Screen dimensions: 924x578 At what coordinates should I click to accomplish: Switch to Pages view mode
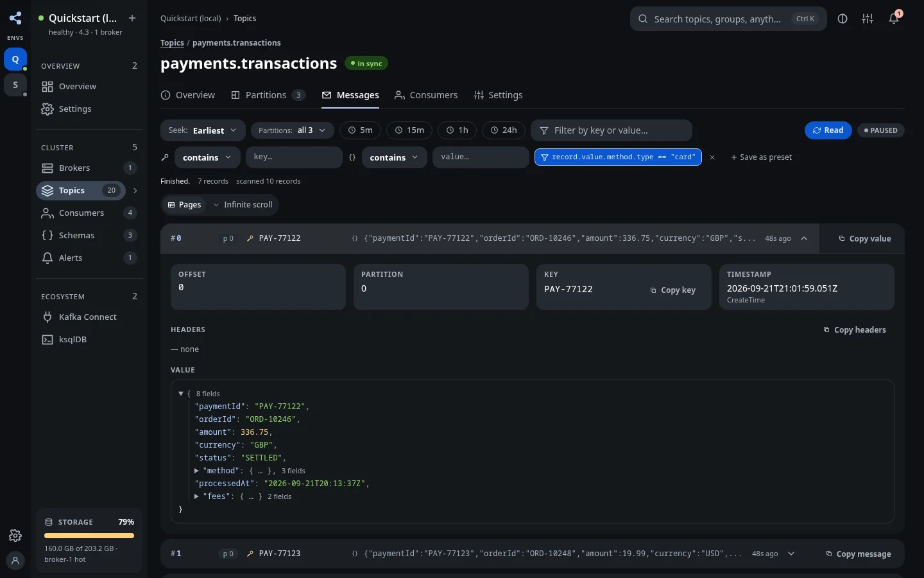tap(184, 205)
